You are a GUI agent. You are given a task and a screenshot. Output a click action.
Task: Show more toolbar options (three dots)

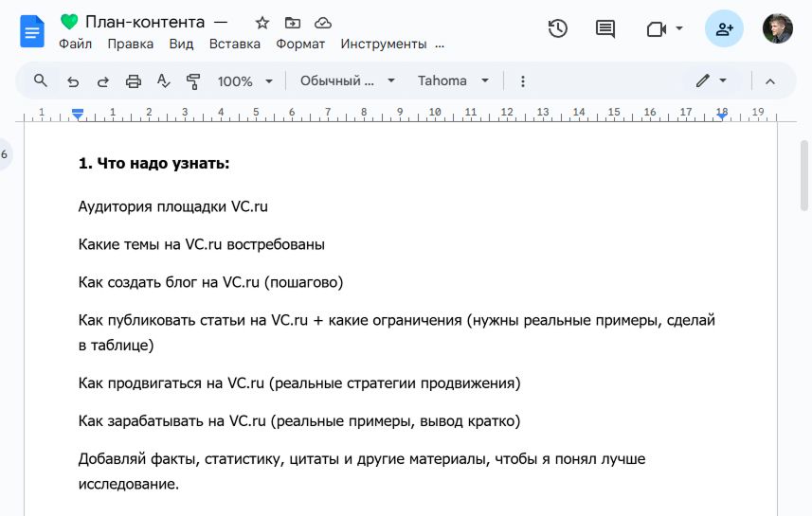click(522, 81)
